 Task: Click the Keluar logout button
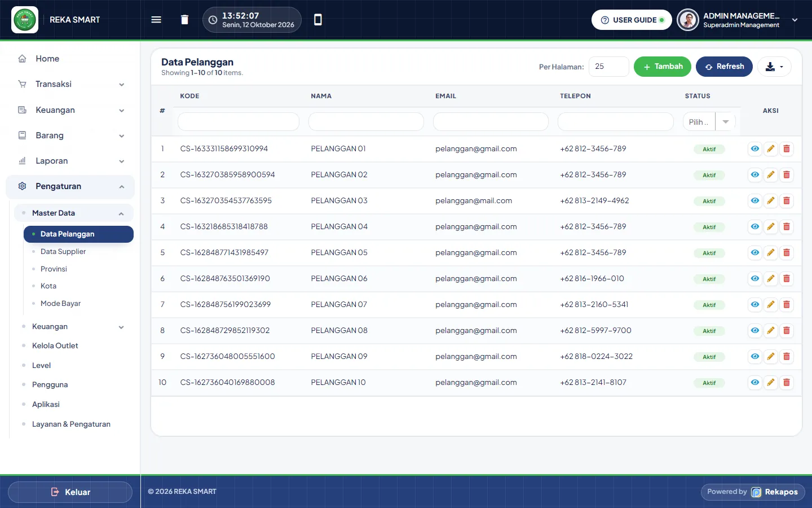click(70, 492)
